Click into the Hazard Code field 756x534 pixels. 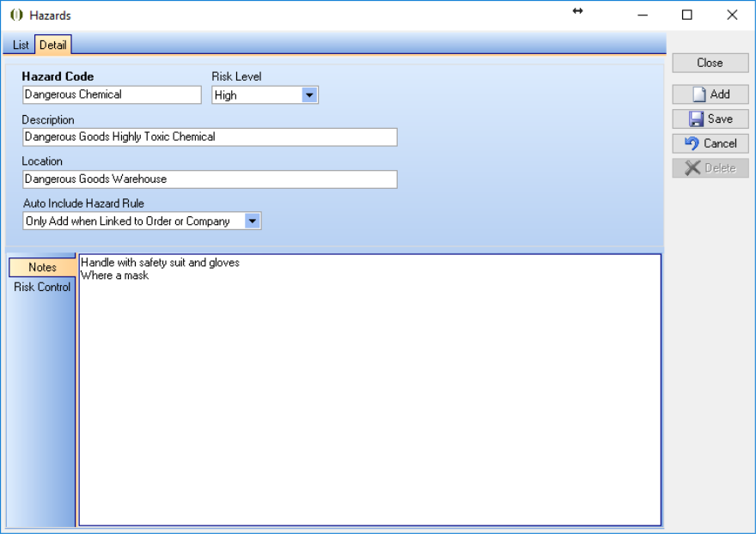(x=112, y=94)
